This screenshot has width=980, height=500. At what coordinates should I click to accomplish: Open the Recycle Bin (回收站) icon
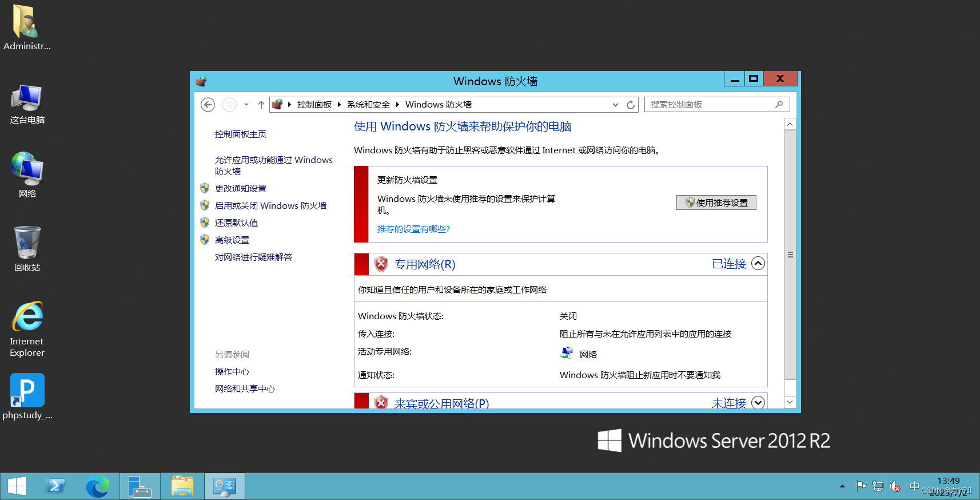coord(27,249)
